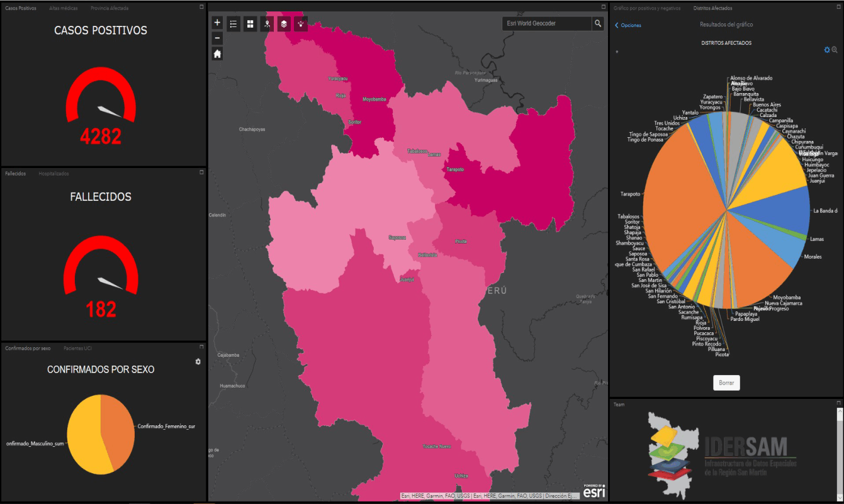Screen dimensions: 844x504
Task: Open Confirmados por sexo settings gear
Action: point(198,362)
